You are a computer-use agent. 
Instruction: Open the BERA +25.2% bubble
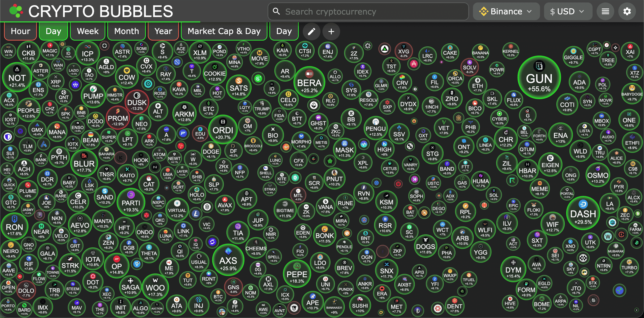click(309, 83)
